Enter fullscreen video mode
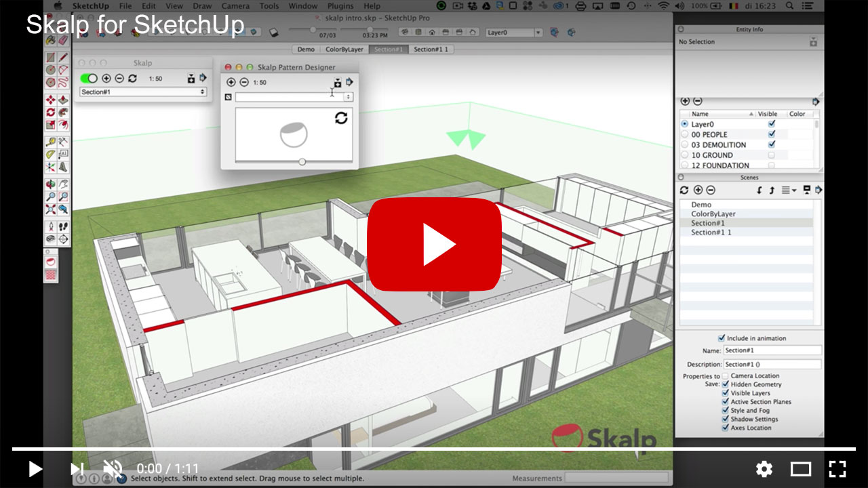The image size is (868, 488). point(837,469)
